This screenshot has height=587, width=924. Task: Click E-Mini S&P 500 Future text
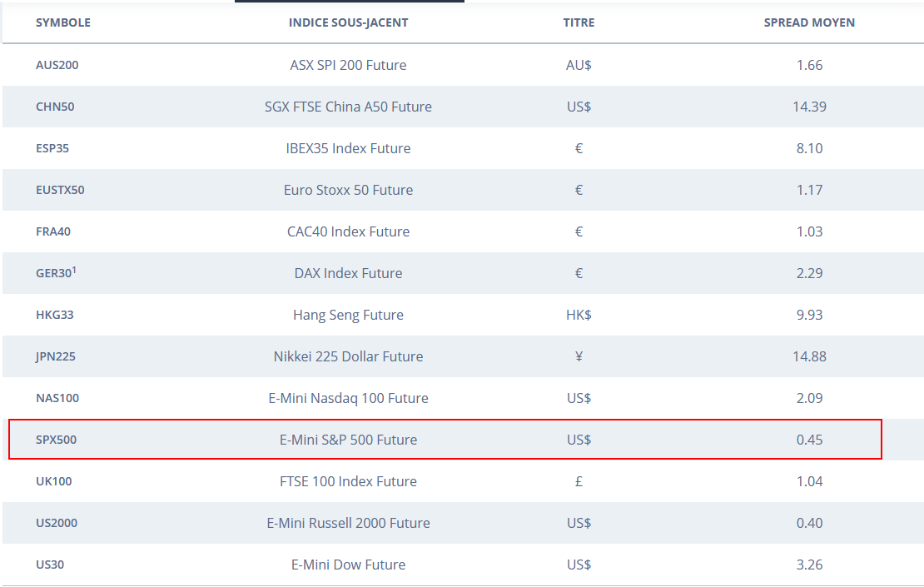(x=348, y=440)
